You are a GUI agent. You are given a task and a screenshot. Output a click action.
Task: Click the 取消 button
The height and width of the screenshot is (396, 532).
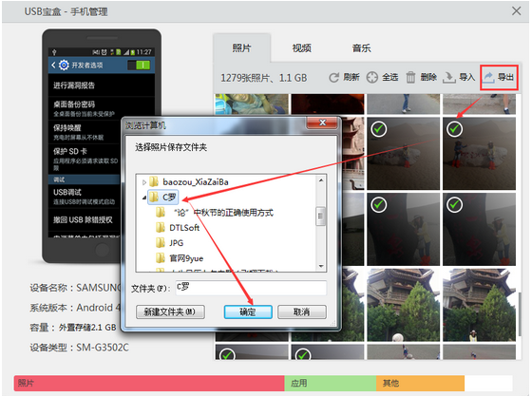pyautogui.click(x=302, y=311)
